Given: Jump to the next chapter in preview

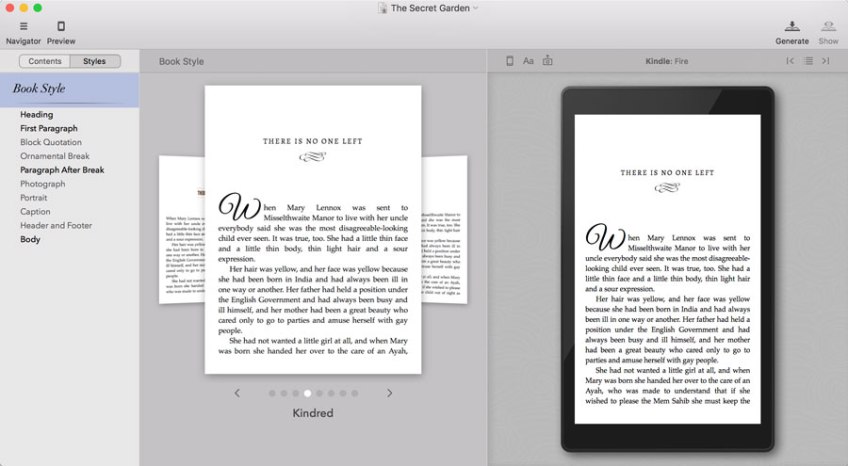Looking at the screenshot, I should 825,61.
